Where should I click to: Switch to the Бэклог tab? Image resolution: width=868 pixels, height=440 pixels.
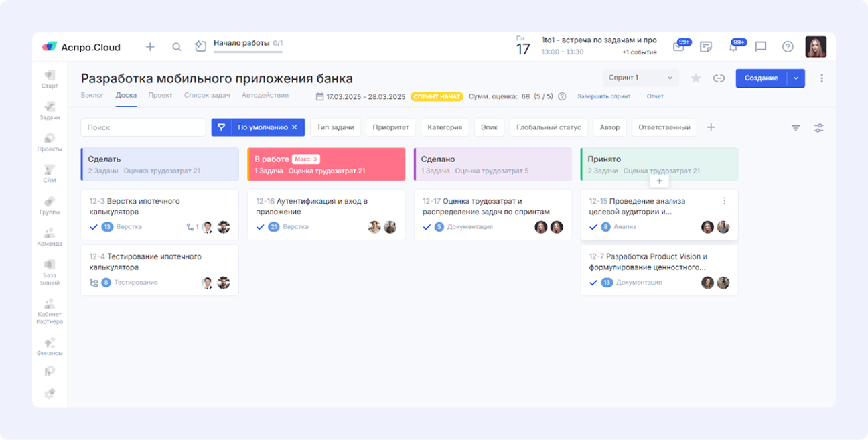click(92, 96)
